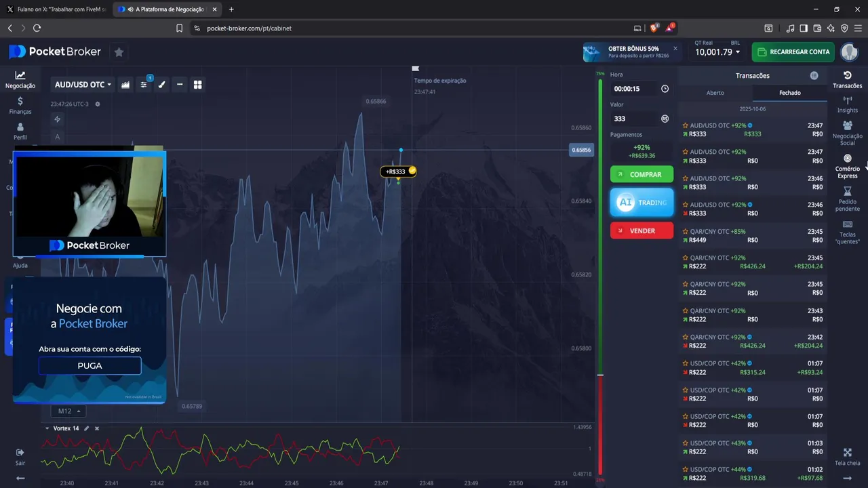The height and width of the screenshot is (488, 868).
Task: Collapse right sidebar with the arrow icon
Action: pyautogui.click(x=847, y=478)
